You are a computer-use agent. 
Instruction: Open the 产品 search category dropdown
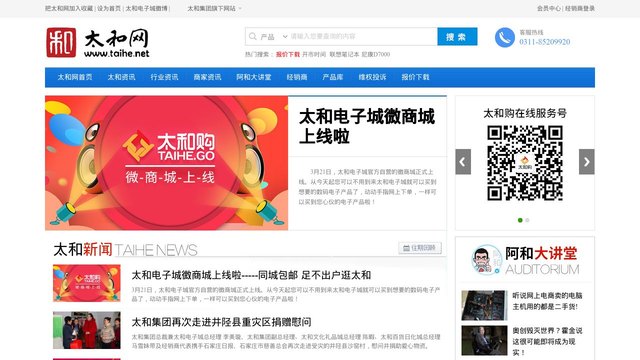click(274, 37)
